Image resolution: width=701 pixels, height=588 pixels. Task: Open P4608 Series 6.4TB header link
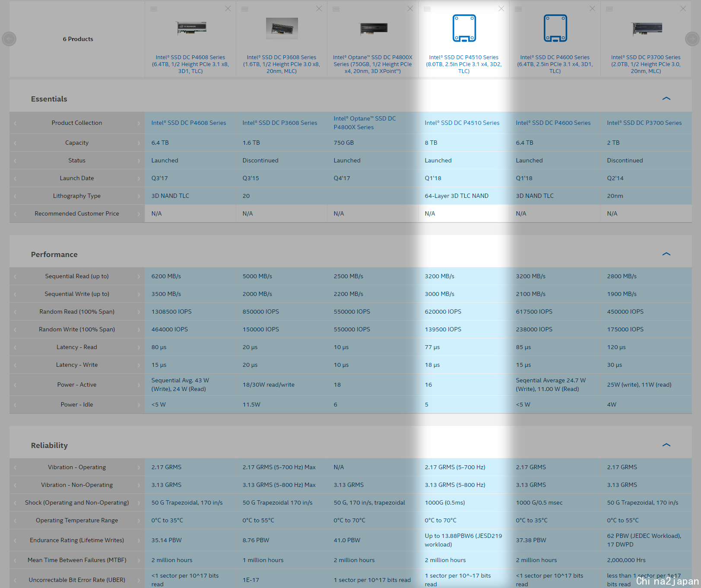(x=190, y=64)
